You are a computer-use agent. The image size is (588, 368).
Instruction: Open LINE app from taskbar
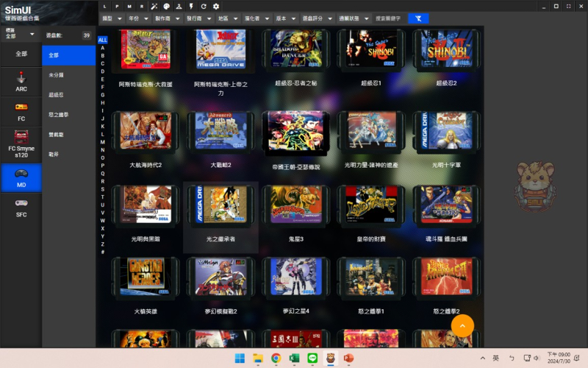[x=312, y=358]
